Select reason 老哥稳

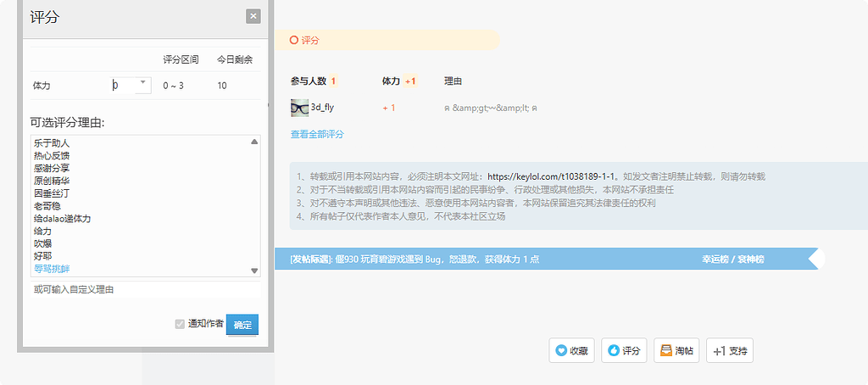[47, 206]
